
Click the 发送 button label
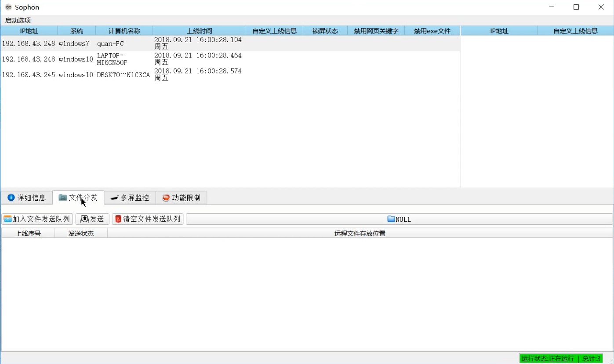pyautogui.click(x=97, y=219)
